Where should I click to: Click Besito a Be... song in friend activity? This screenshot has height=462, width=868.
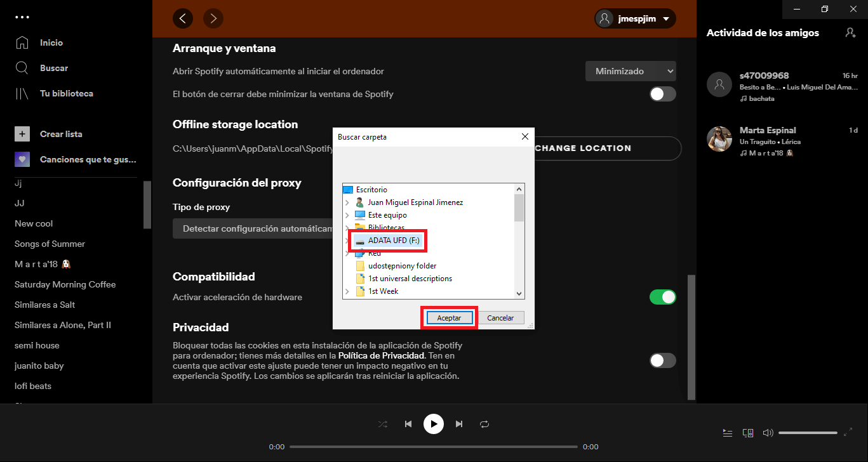pos(759,87)
